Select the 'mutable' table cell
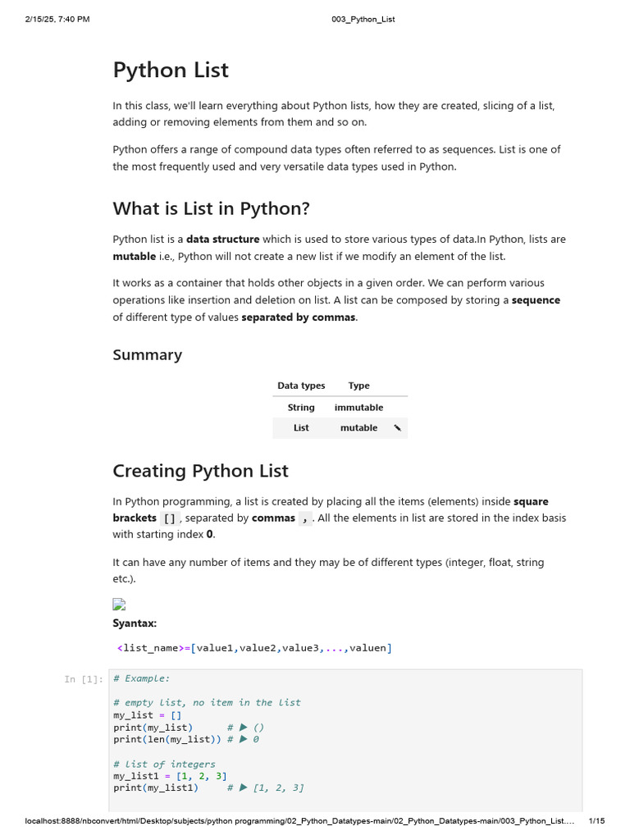The image size is (630, 840). pyautogui.click(x=359, y=428)
